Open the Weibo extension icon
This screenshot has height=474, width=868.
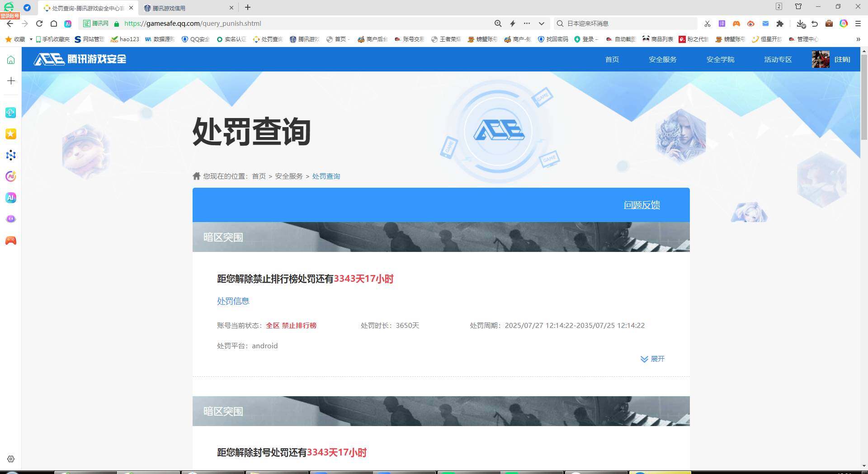751,24
